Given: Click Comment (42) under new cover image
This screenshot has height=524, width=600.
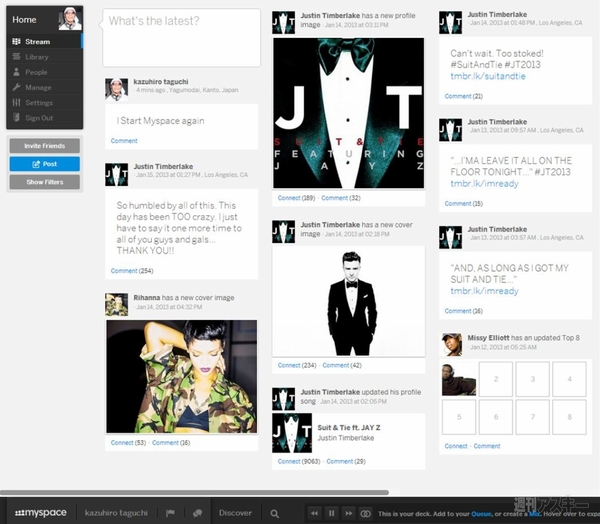Looking at the screenshot, I should [342, 365].
